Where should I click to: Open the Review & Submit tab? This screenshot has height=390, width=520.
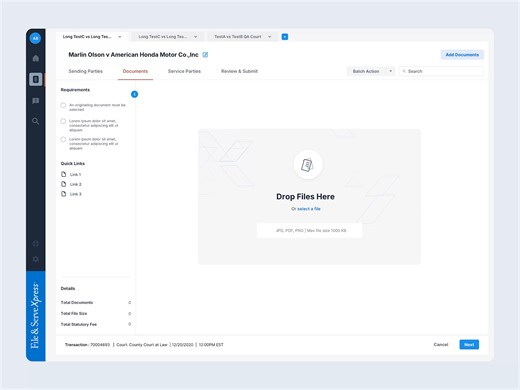click(x=239, y=71)
